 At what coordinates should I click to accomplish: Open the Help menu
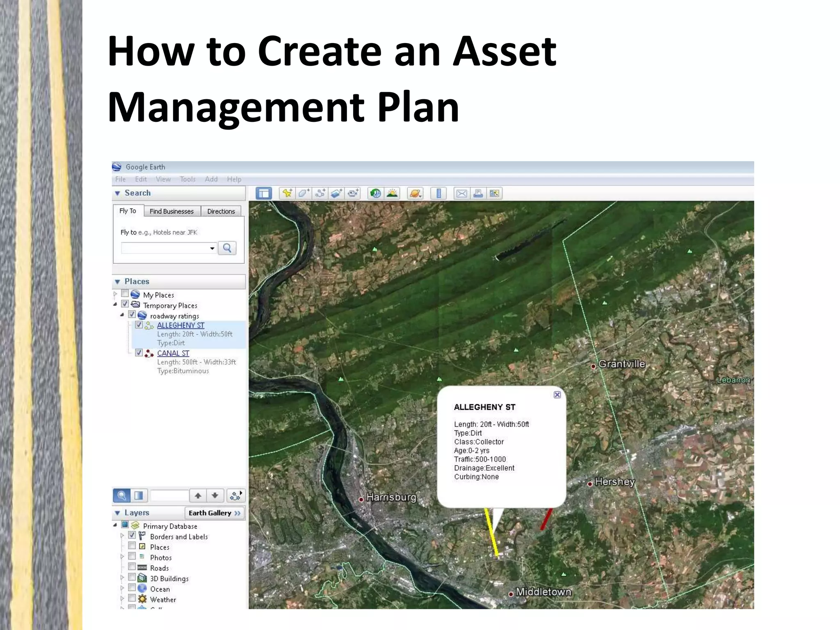pos(234,179)
